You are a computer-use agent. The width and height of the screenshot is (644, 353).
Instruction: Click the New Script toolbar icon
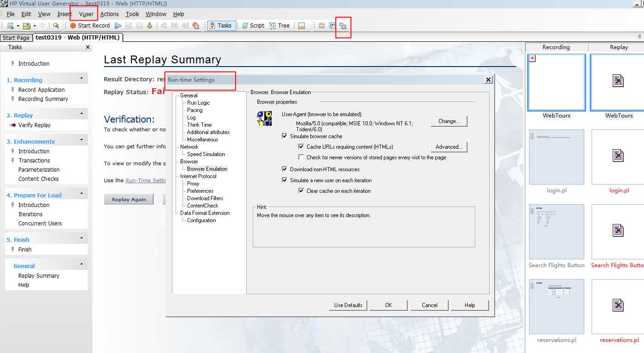10,26
